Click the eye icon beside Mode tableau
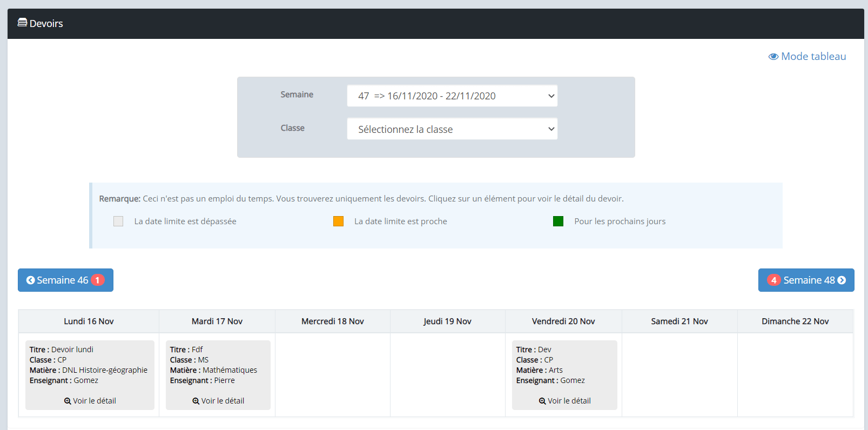 click(773, 57)
